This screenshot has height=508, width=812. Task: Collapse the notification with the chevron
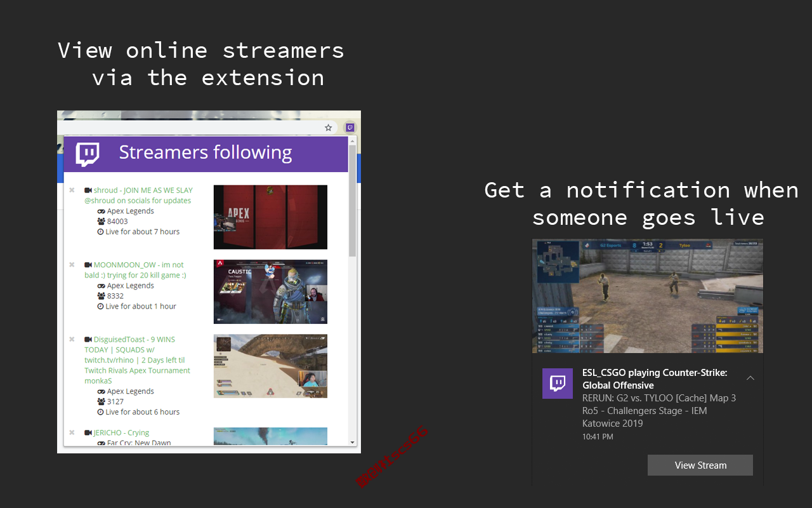coord(750,378)
